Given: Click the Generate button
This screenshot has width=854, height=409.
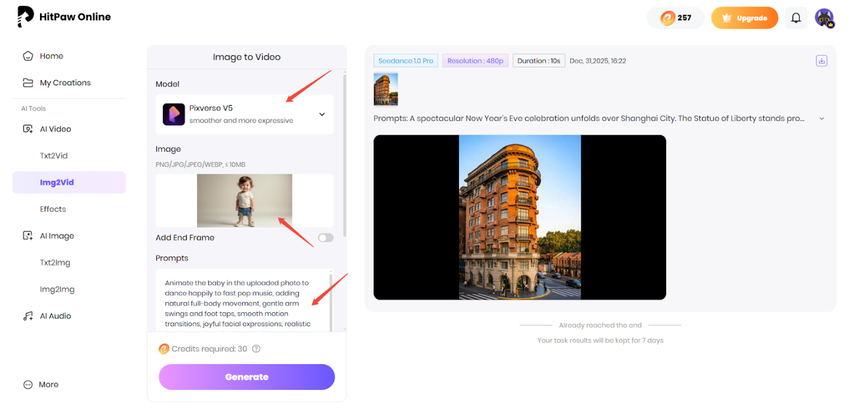Looking at the screenshot, I should pyautogui.click(x=247, y=377).
